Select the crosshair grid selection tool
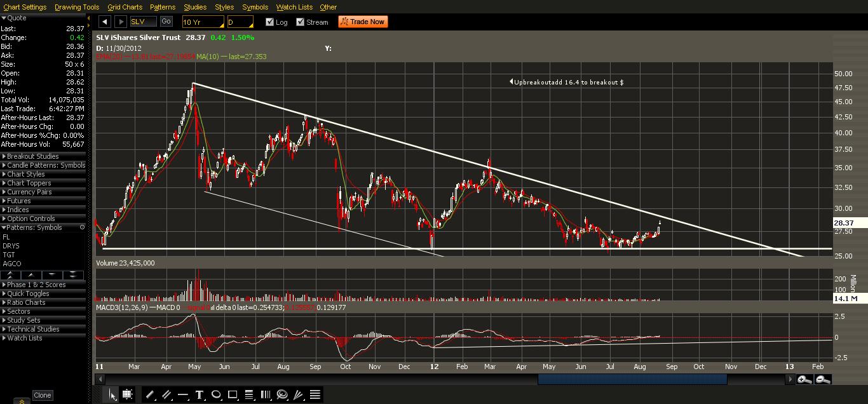The image size is (868, 404). click(127, 394)
